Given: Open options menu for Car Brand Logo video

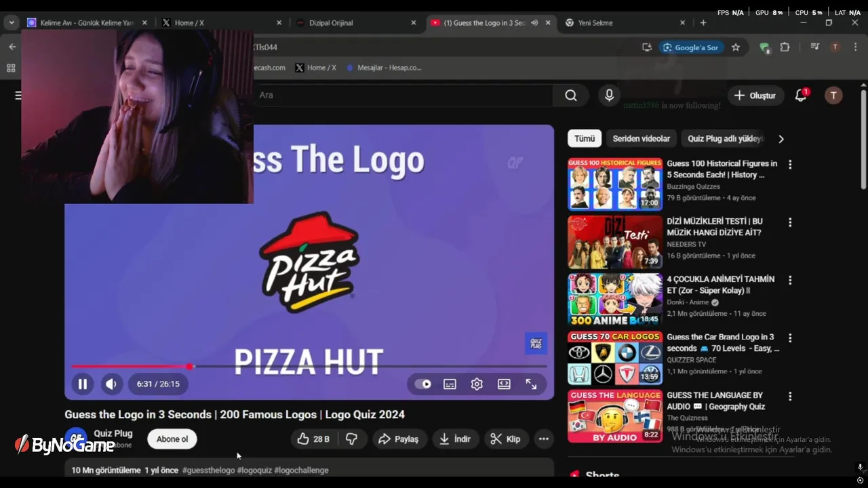Looking at the screenshot, I should (x=789, y=338).
